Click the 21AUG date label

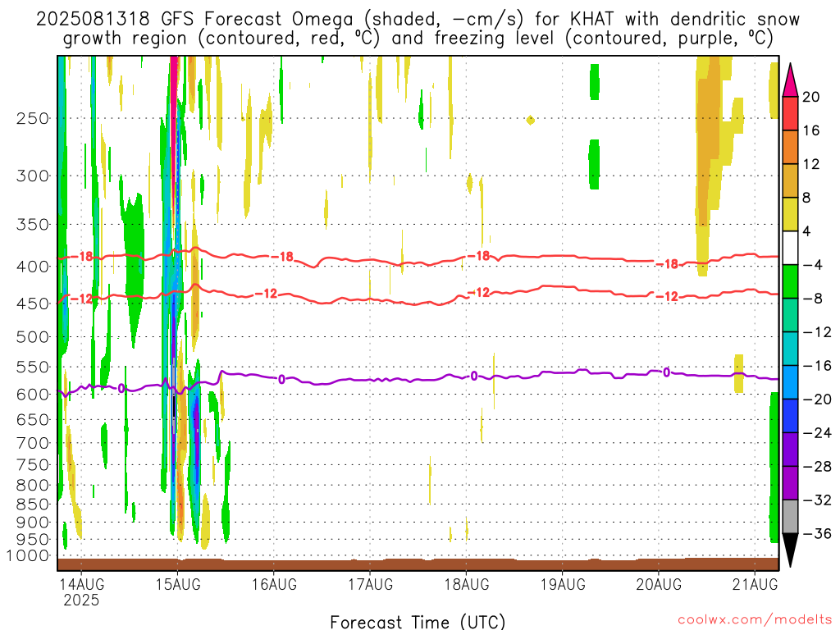point(755,584)
